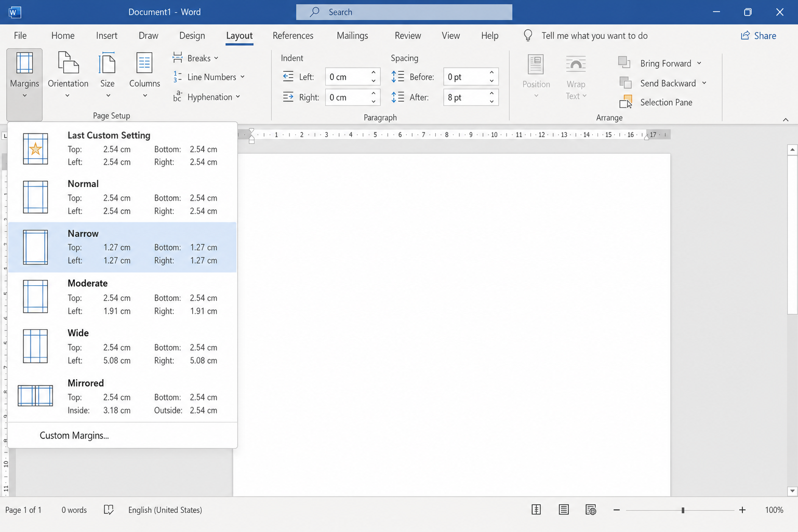Click the first line indent marker on ruler
798x532 pixels.
pos(251,131)
